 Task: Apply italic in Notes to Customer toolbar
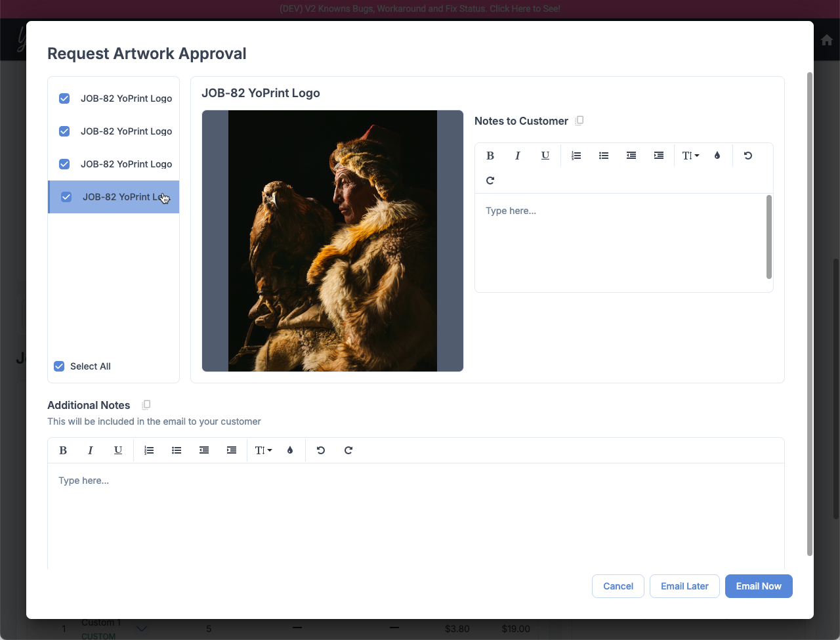point(518,156)
